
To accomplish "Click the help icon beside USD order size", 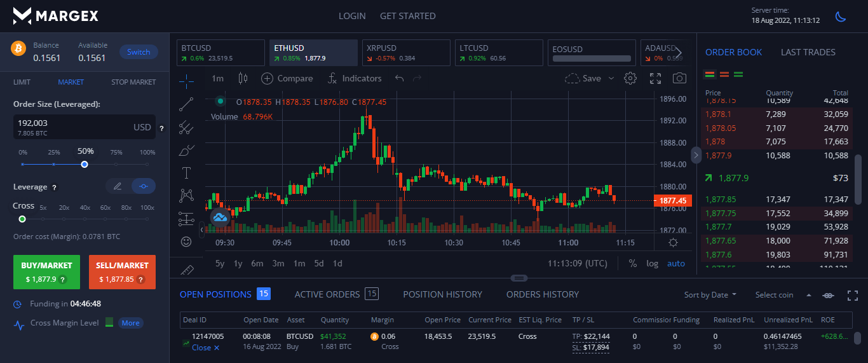I will 161,128.
